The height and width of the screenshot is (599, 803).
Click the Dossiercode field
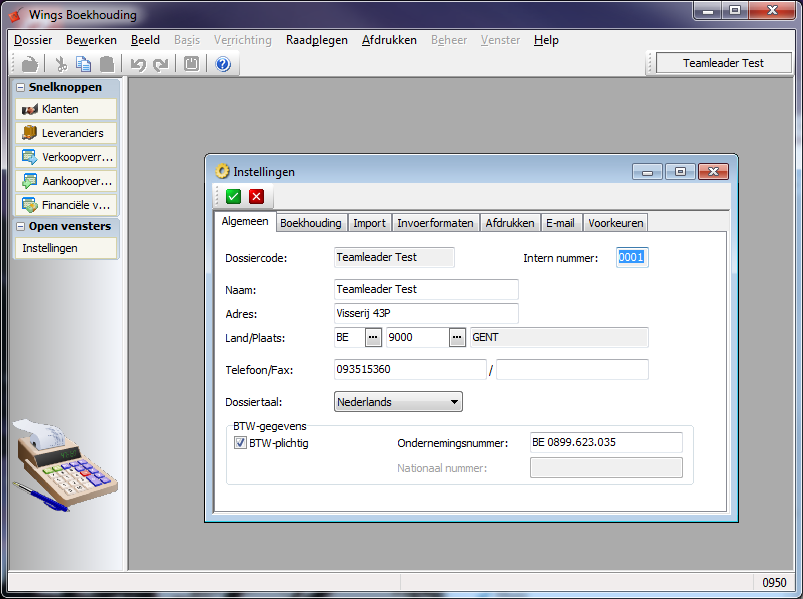click(394, 258)
